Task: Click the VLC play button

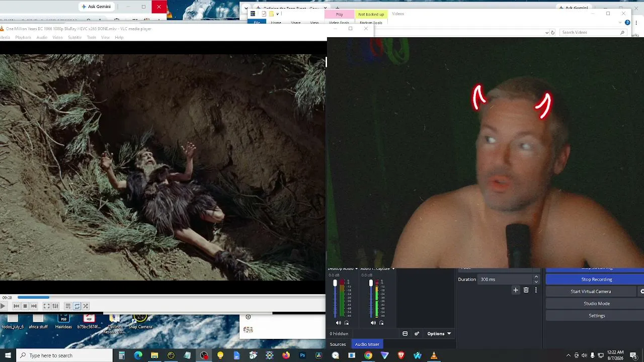Action: 3,306
